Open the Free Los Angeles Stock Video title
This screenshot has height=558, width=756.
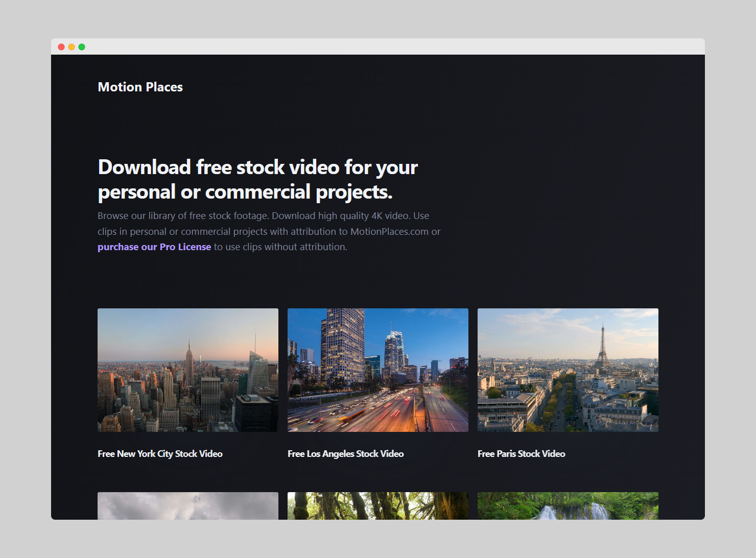point(345,454)
